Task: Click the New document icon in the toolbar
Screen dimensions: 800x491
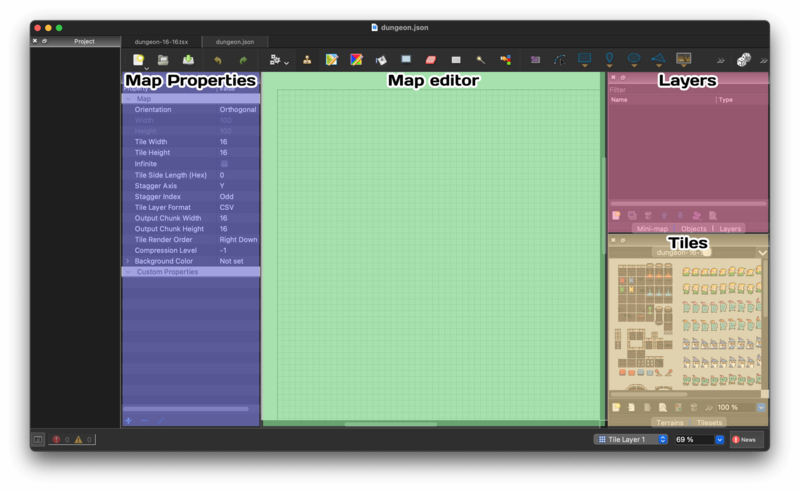Action: pos(138,60)
